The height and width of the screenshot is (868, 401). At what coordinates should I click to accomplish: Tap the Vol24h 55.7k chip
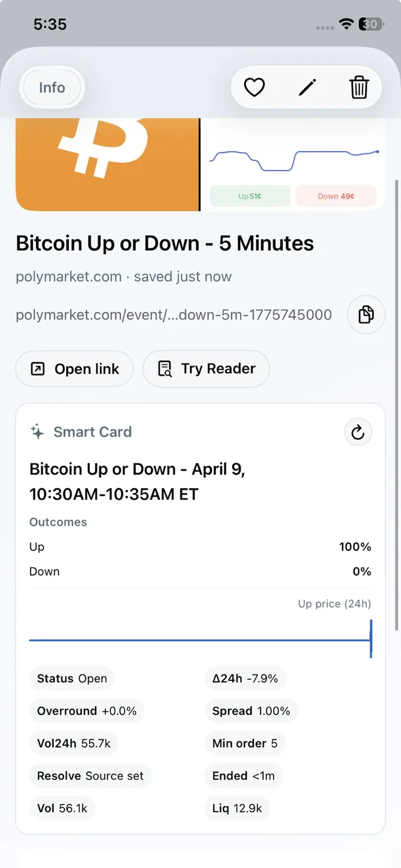[x=74, y=743]
